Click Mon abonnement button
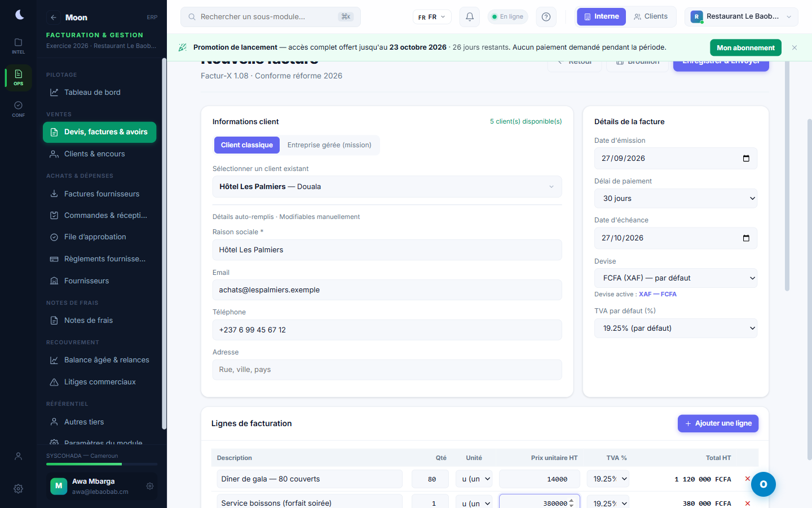This screenshot has height=508, width=812. 745,48
